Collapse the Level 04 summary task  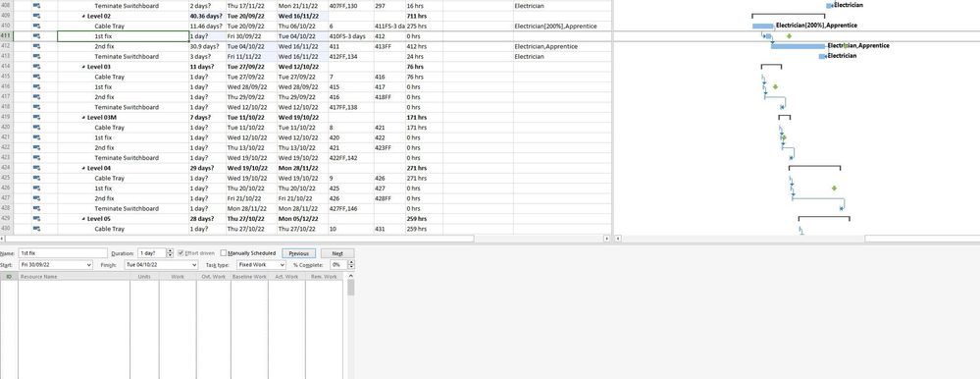pos(83,168)
